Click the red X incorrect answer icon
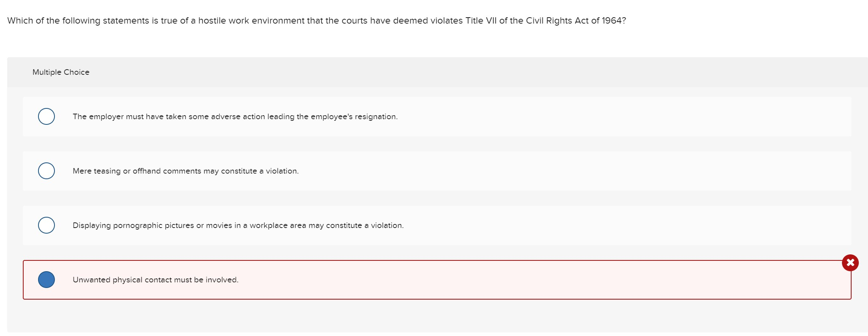The height and width of the screenshot is (336, 868). 850,263
